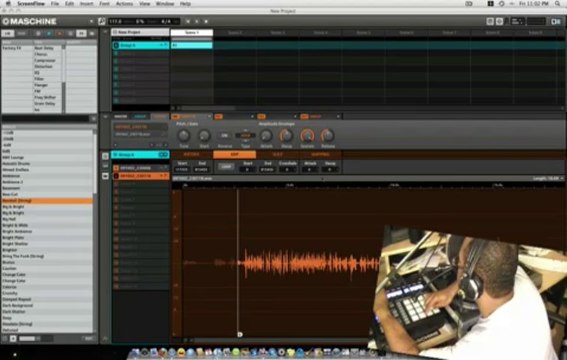This screenshot has width=567, height=360.
Task: Click the restart transport button
Action: pos(188,21)
